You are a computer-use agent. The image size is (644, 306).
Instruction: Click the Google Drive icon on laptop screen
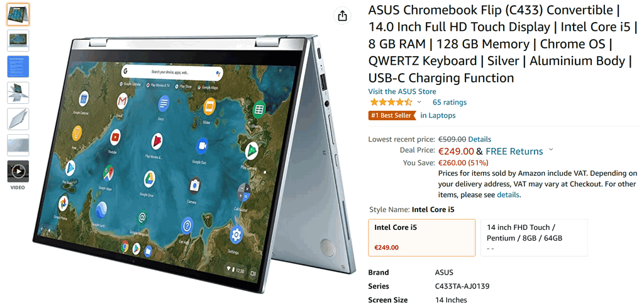(x=149, y=179)
